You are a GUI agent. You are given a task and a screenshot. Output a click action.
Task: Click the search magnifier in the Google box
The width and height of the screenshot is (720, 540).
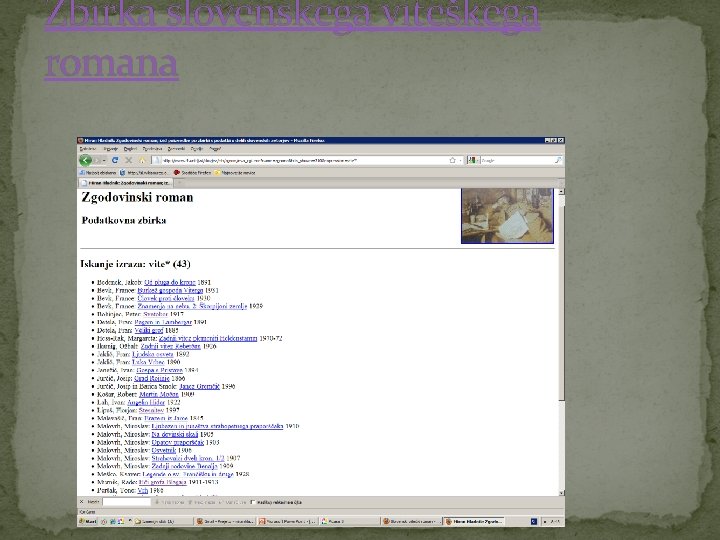click(x=558, y=160)
